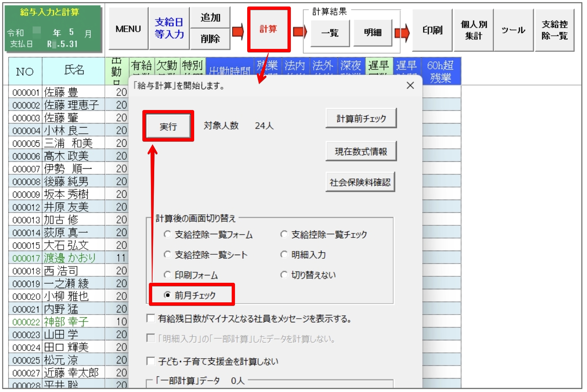Click the 印刷 button
The image size is (587, 392).
pos(432,30)
